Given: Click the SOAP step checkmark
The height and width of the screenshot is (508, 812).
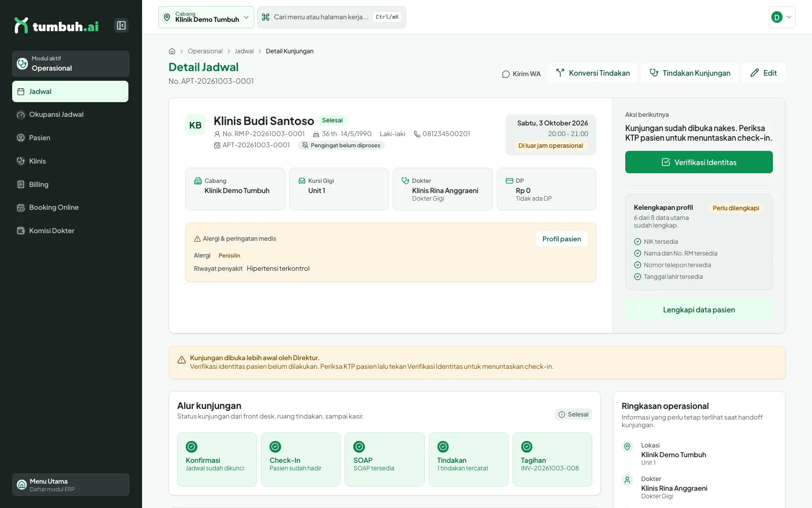Looking at the screenshot, I should pos(359,447).
